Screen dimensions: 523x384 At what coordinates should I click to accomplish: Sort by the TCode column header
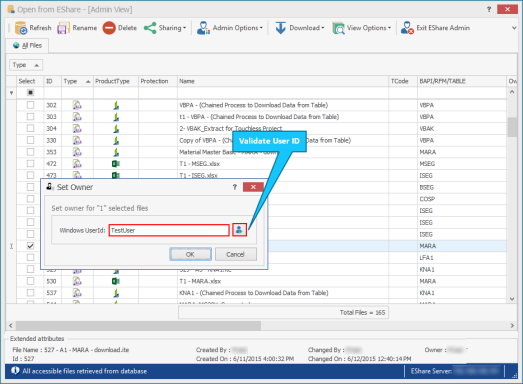click(403, 81)
